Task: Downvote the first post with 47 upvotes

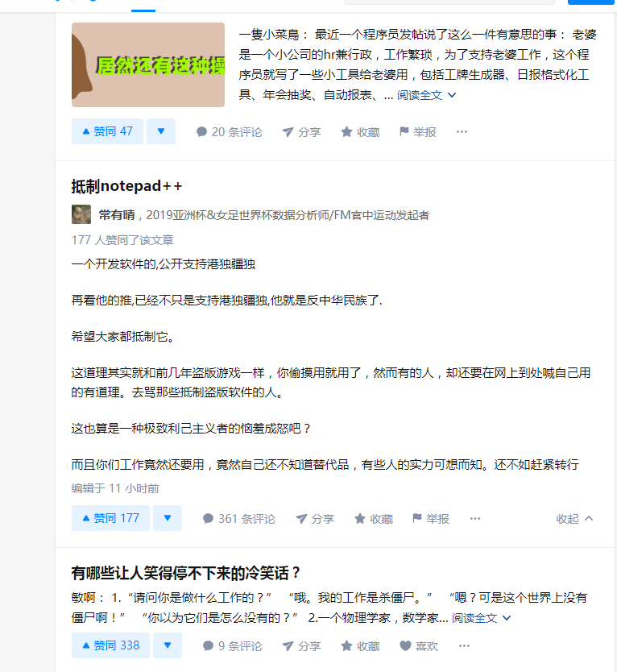Action: pyautogui.click(x=161, y=131)
